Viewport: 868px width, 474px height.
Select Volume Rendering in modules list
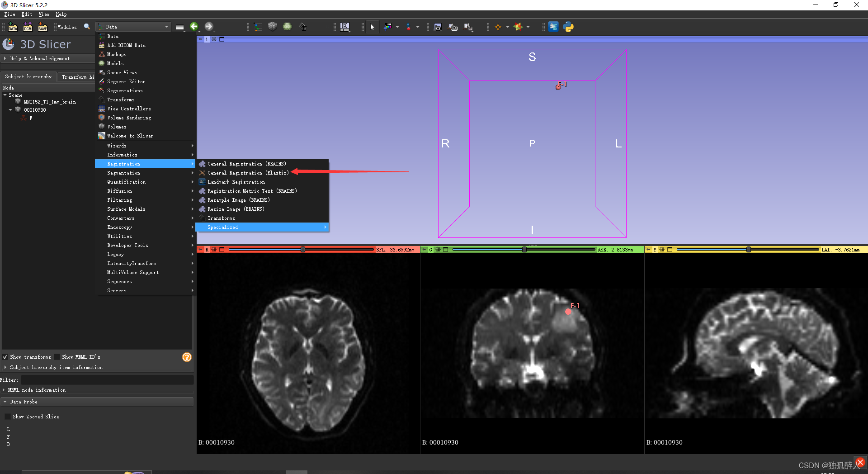146,118
